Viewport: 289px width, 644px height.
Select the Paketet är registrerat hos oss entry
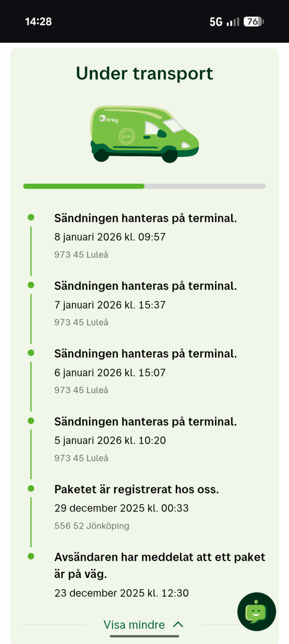click(x=136, y=489)
